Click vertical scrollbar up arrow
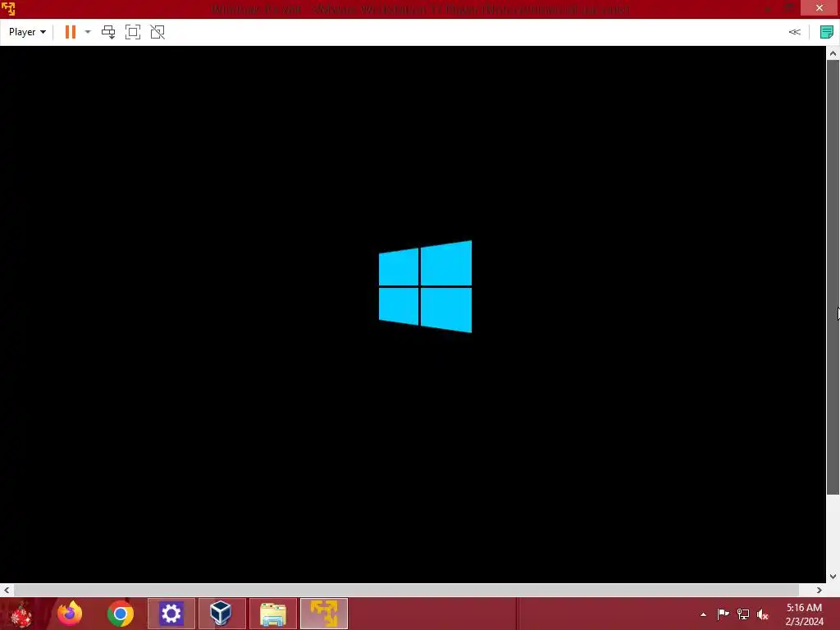The width and height of the screenshot is (840, 630). (x=833, y=53)
